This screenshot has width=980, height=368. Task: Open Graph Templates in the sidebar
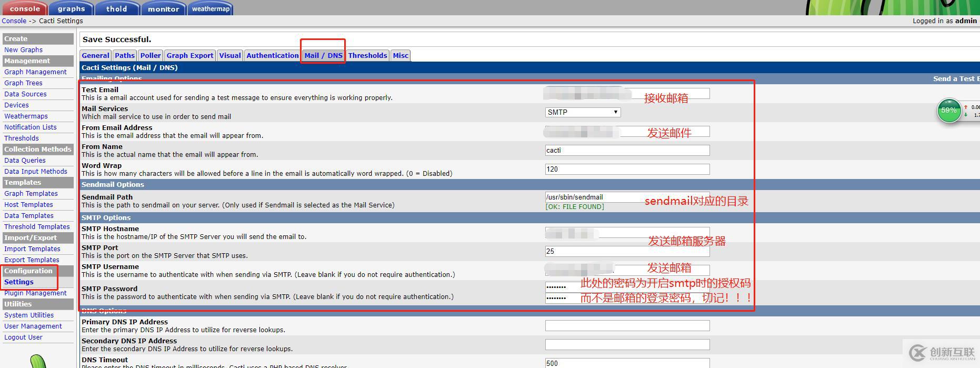tap(31, 194)
